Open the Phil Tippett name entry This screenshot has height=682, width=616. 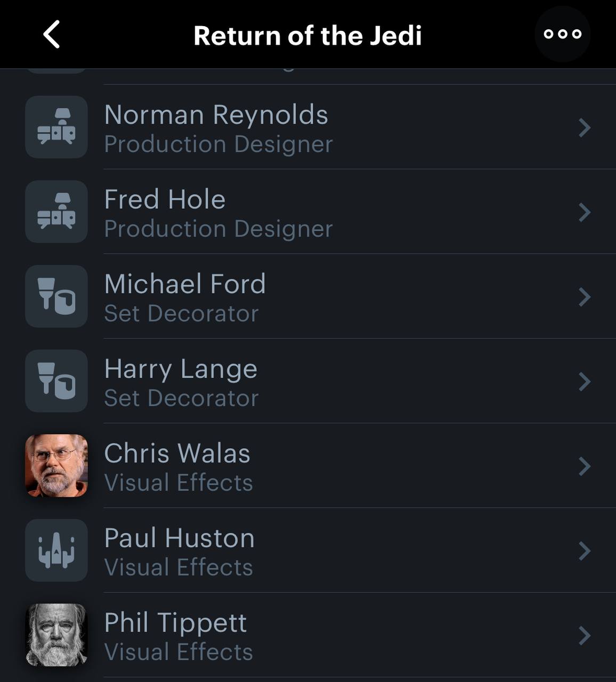pyautogui.click(x=175, y=623)
